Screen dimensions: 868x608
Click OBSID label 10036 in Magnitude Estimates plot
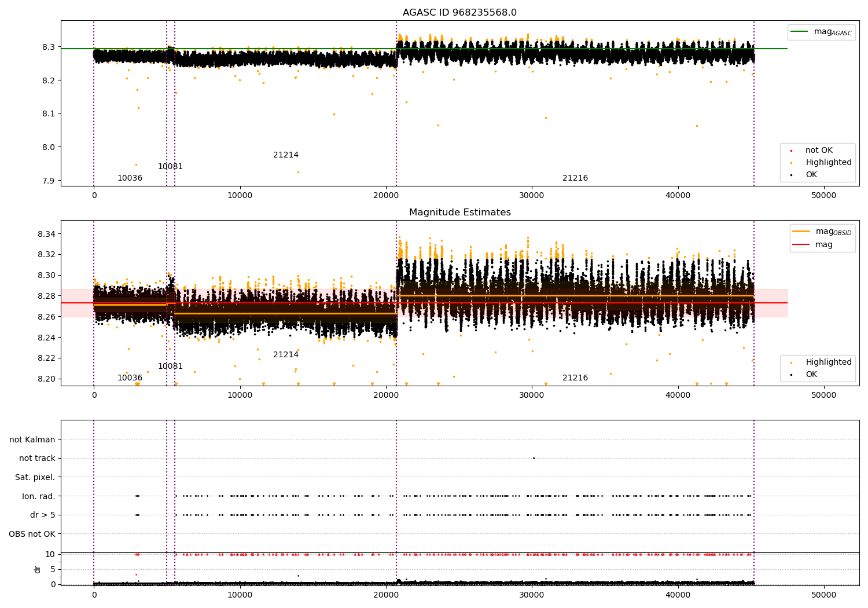130,378
